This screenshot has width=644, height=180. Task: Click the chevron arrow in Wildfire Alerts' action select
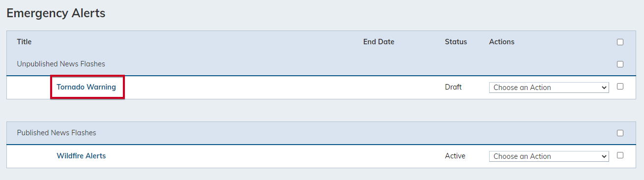[x=604, y=156]
